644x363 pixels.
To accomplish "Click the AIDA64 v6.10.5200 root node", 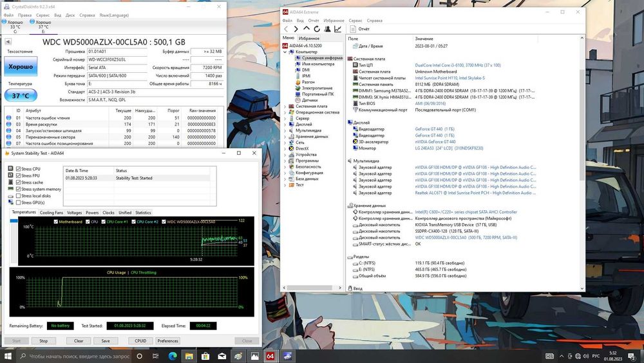I will [305, 46].
